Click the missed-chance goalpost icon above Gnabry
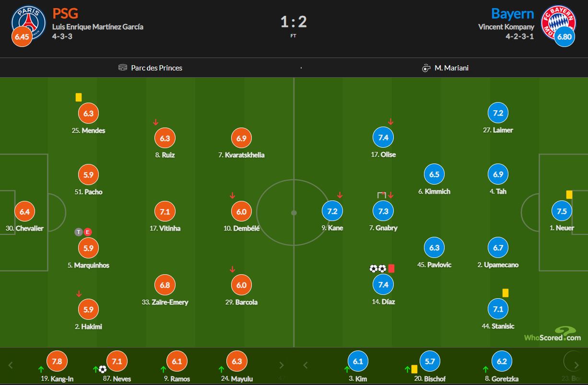 [382, 195]
